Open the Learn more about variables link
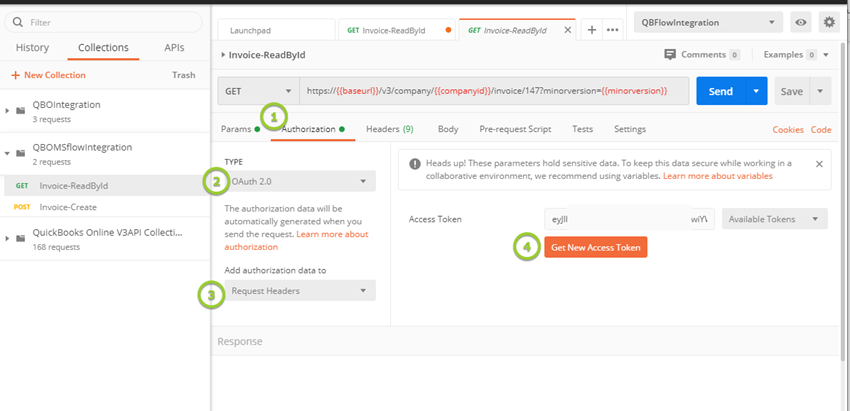Viewport: 850px width, 411px height. click(x=717, y=176)
